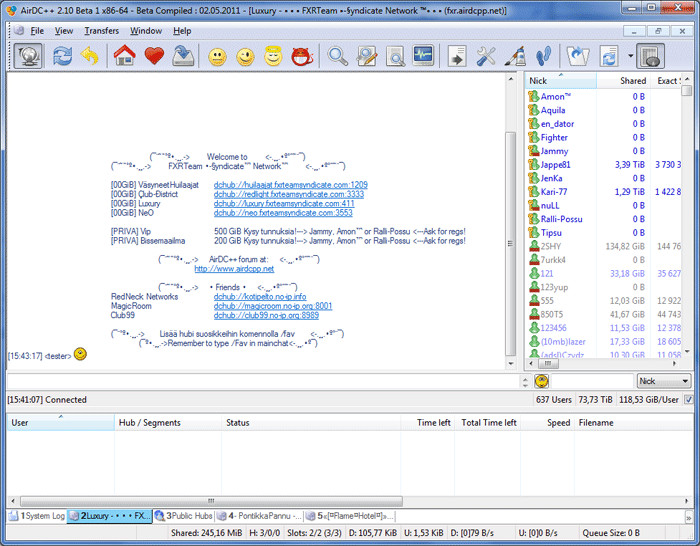
Task: Open the magicroom.no-ip.org:8001 hub link
Action: (x=273, y=306)
